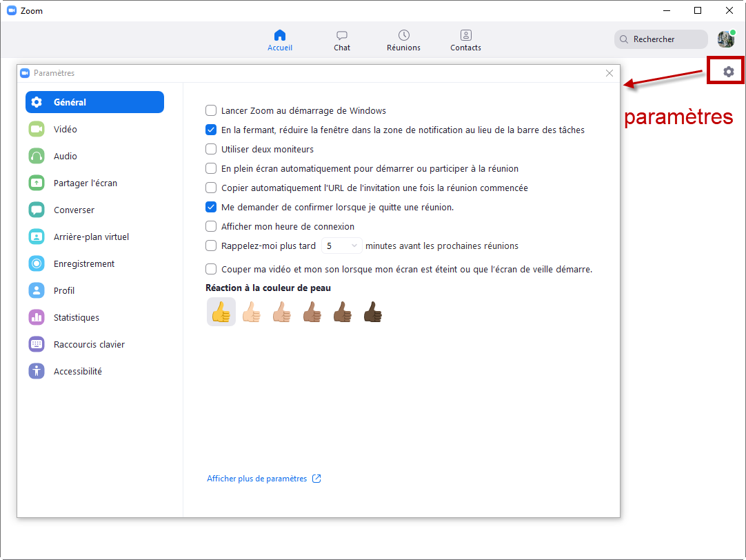Click the settings gear icon
This screenshot has height=560, width=746.
tap(728, 72)
